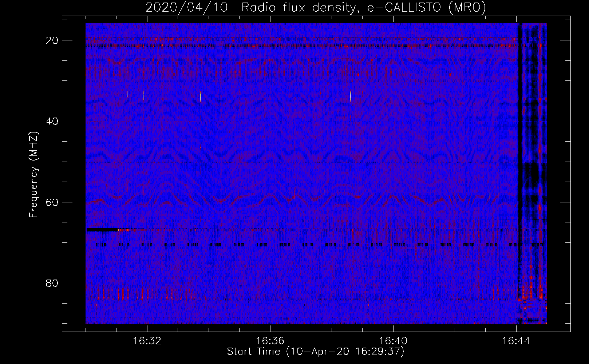Click the 80 MHz frequency tick label
This screenshot has width=589, height=364.
pos(52,283)
